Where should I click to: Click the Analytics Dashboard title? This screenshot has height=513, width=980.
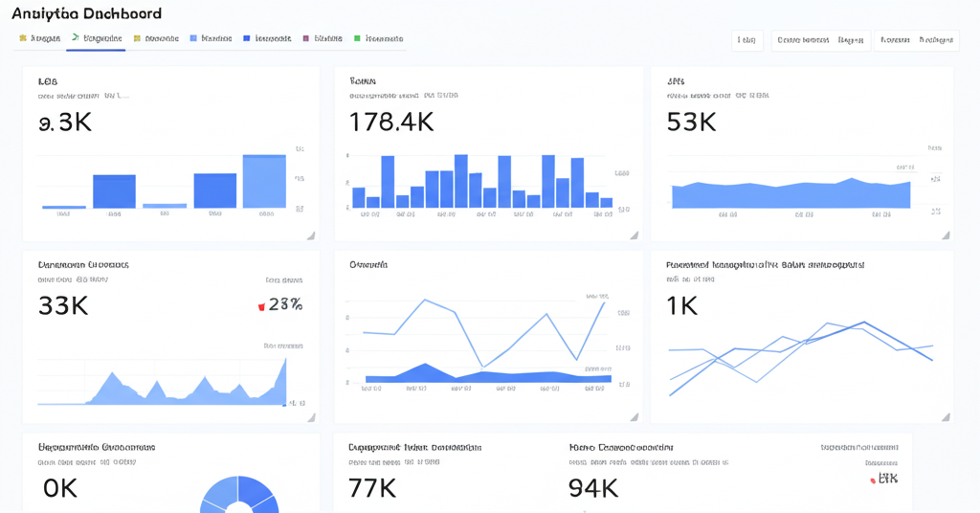tap(86, 13)
